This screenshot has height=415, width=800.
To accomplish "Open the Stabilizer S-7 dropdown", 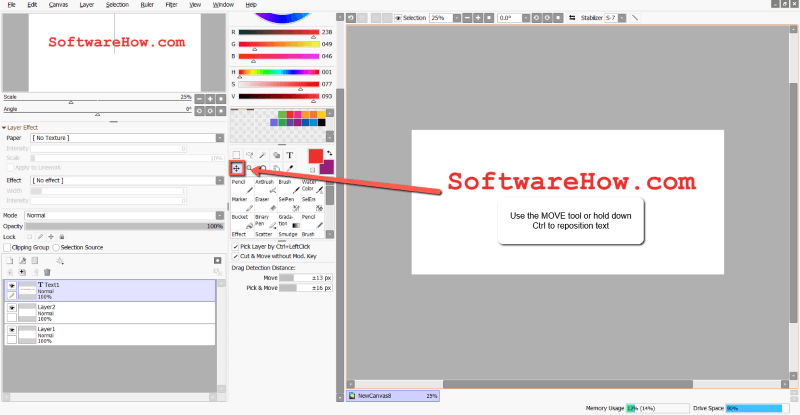I will coord(622,18).
